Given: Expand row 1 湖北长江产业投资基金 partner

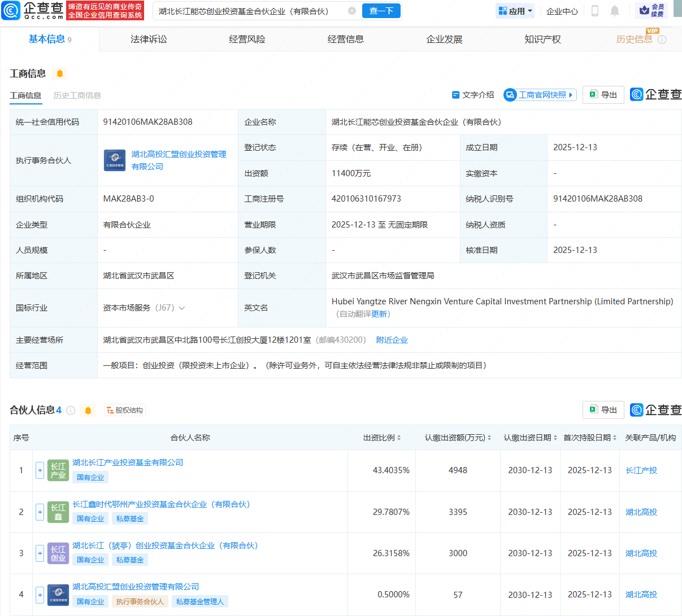Looking at the screenshot, I should (x=40, y=470).
